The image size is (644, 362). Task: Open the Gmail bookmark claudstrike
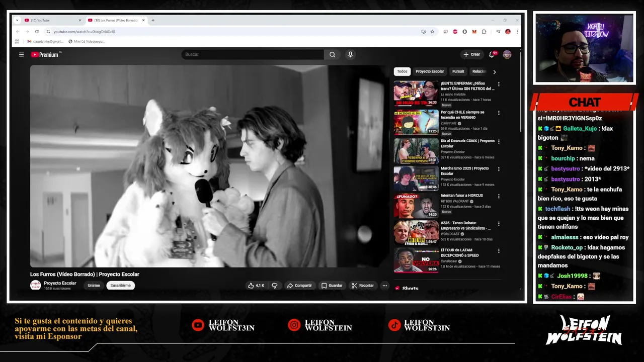click(x=45, y=41)
